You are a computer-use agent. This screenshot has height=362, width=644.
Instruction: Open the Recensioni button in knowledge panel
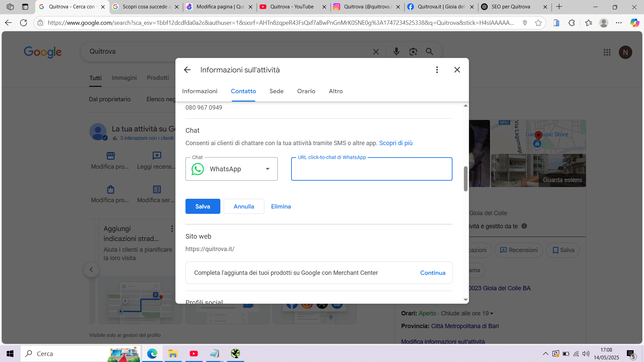pyautogui.click(x=519, y=250)
